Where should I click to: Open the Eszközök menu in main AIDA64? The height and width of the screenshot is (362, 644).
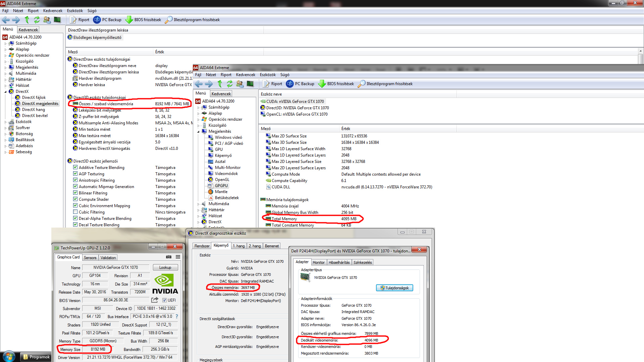(75, 11)
